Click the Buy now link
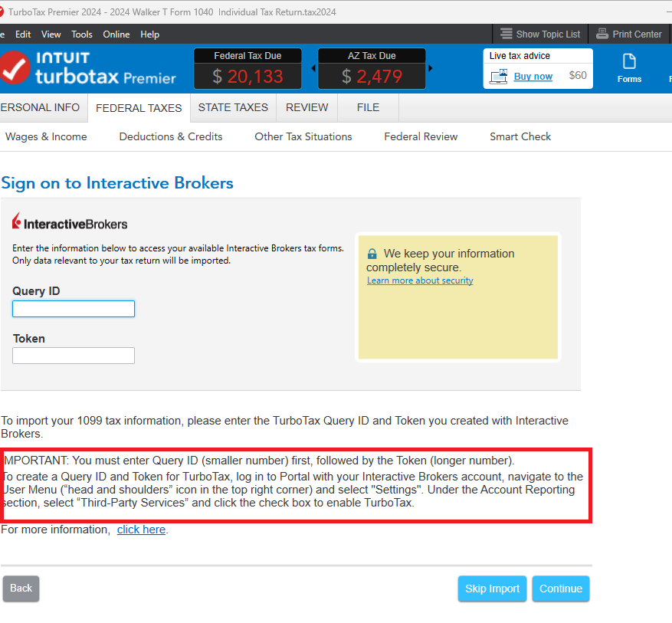The image size is (672, 623). coord(533,77)
